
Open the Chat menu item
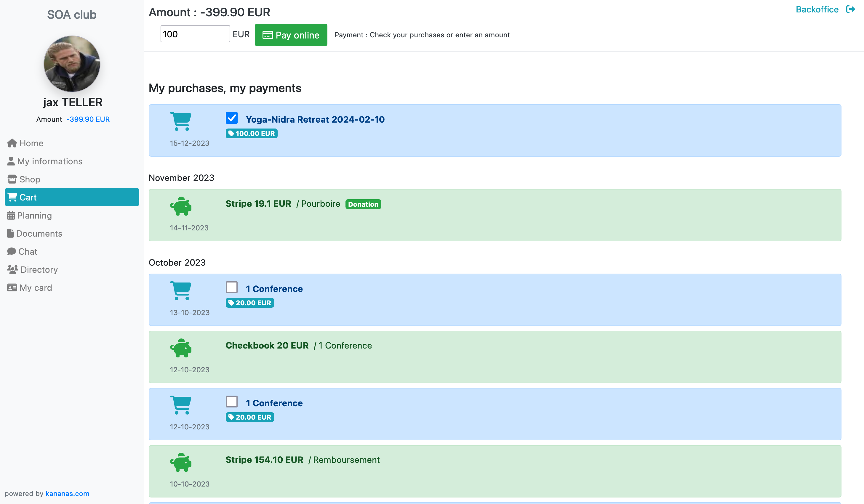[x=72, y=251]
